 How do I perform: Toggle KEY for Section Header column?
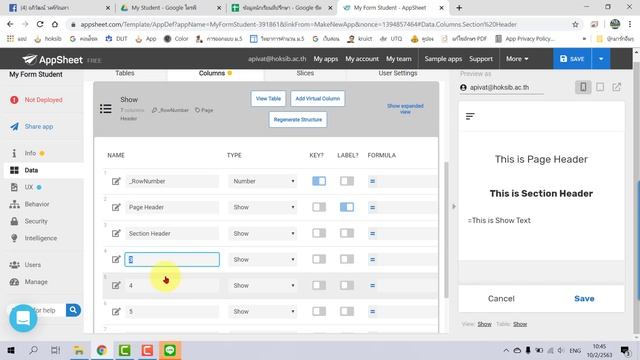tap(319, 233)
